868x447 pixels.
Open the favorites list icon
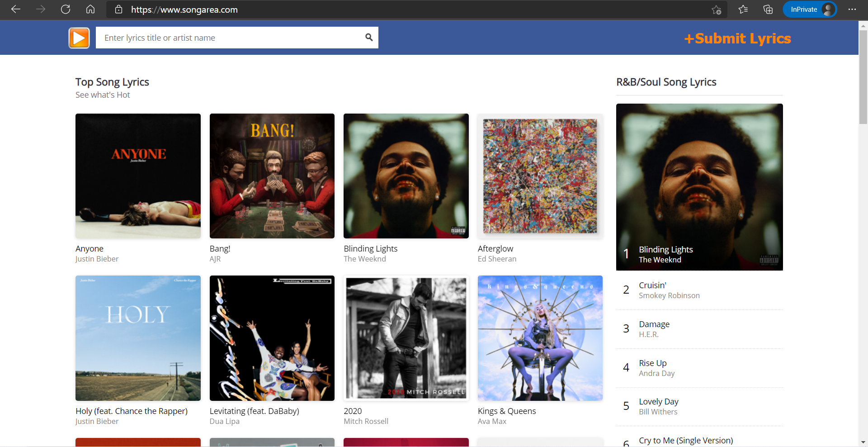pyautogui.click(x=743, y=10)
